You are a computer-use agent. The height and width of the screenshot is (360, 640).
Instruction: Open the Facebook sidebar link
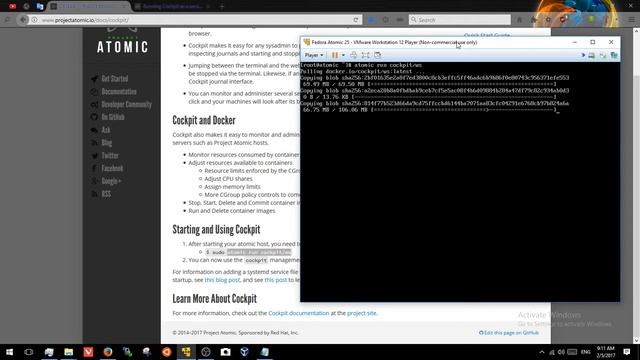pyautogui.click(x=112, y=168)
